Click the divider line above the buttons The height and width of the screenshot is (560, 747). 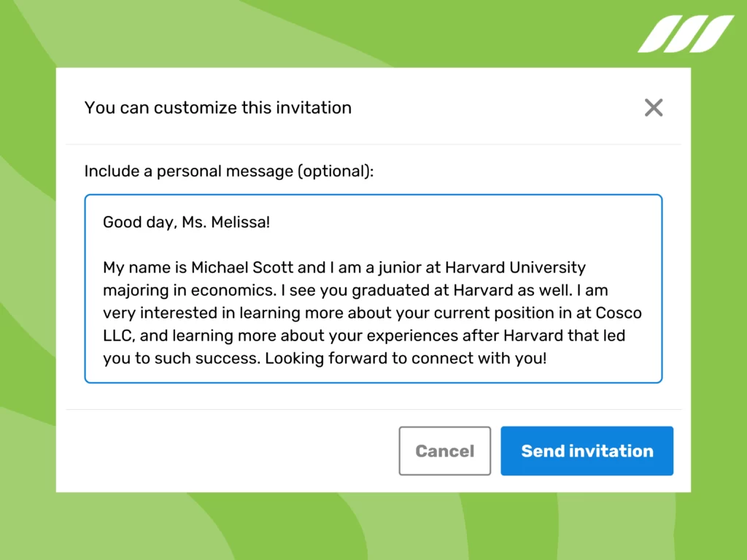(x=373, y=409)
